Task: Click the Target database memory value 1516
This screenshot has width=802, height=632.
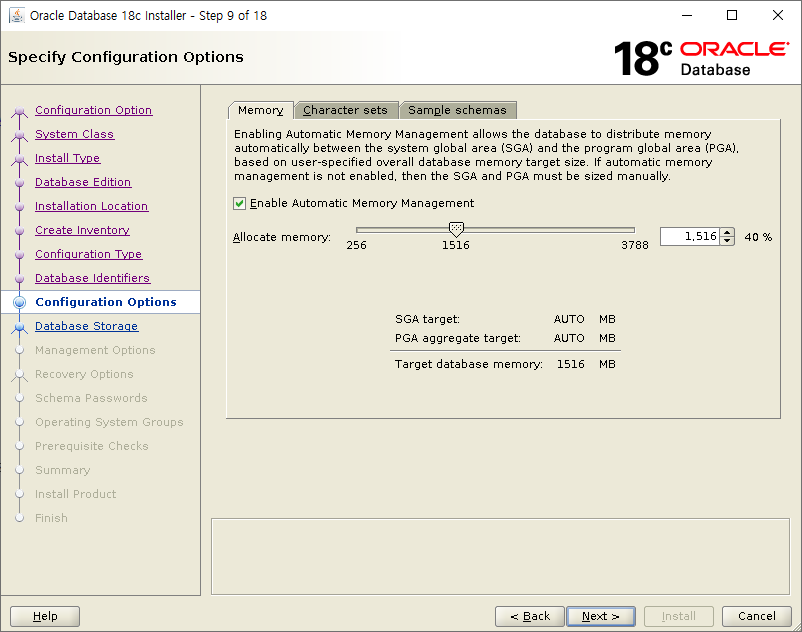Action: point(570,364)
